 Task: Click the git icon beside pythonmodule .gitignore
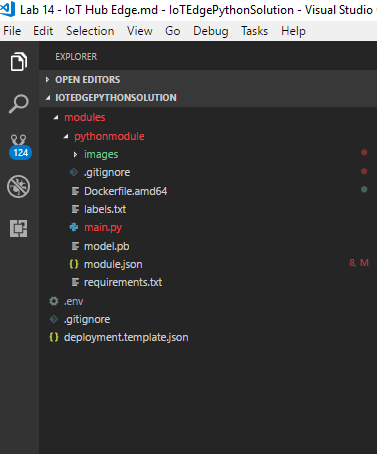coord(74,172)
